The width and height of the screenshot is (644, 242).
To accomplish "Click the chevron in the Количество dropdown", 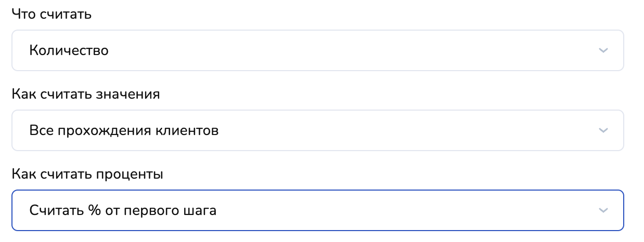I will coord(603,50).
